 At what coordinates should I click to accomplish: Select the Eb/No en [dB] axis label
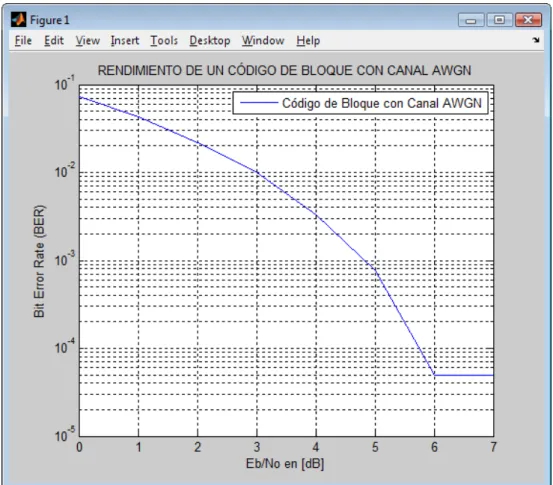click(x=285, y=463)
